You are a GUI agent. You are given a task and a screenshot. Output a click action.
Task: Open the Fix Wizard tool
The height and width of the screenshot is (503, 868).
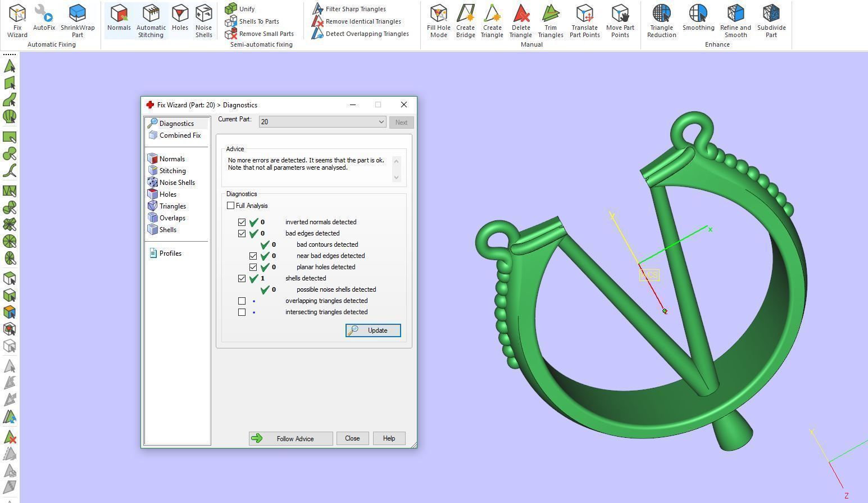(17, 21)
